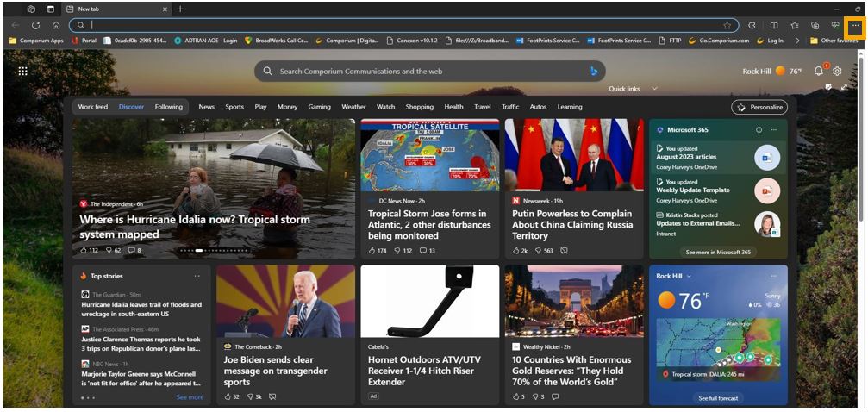Open the BroadWorks Call Ce... bookmark

pyautogui.click(x=276, y=41)
